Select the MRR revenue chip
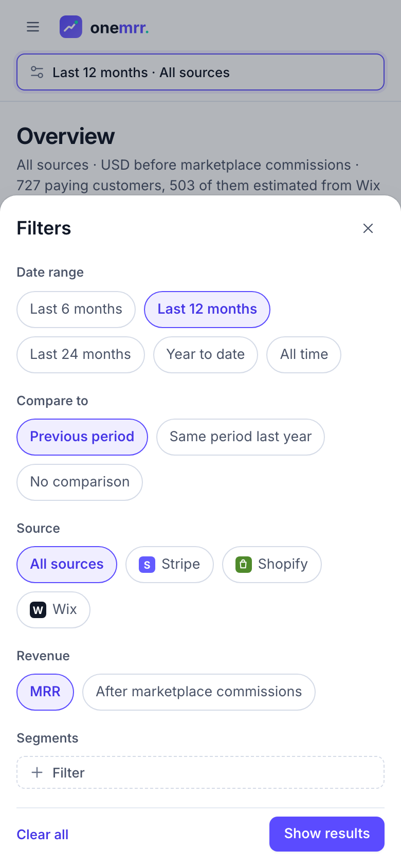 45,692
